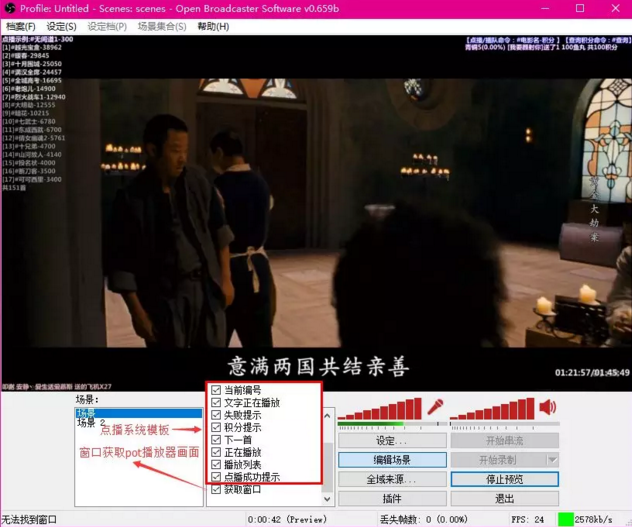The width and height of the screenshot is (632, 527).
Task: Click the FPS: 24 status entry
Action: pos(527,519)
